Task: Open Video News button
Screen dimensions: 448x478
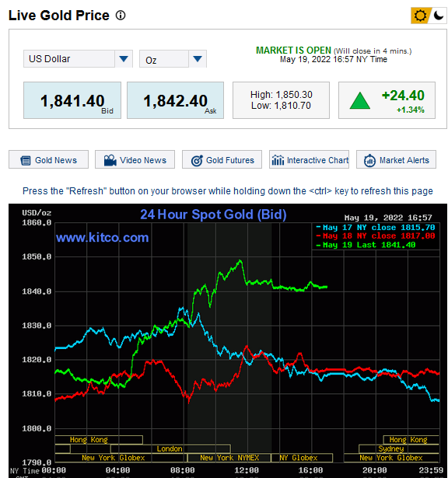Action: point(135,160)
